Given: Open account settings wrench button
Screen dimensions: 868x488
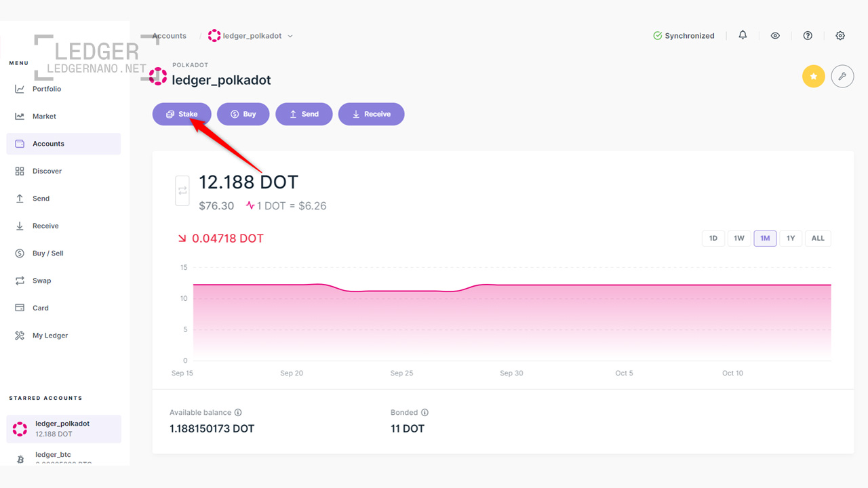Looking at the screenshot, I should point(842,76).
